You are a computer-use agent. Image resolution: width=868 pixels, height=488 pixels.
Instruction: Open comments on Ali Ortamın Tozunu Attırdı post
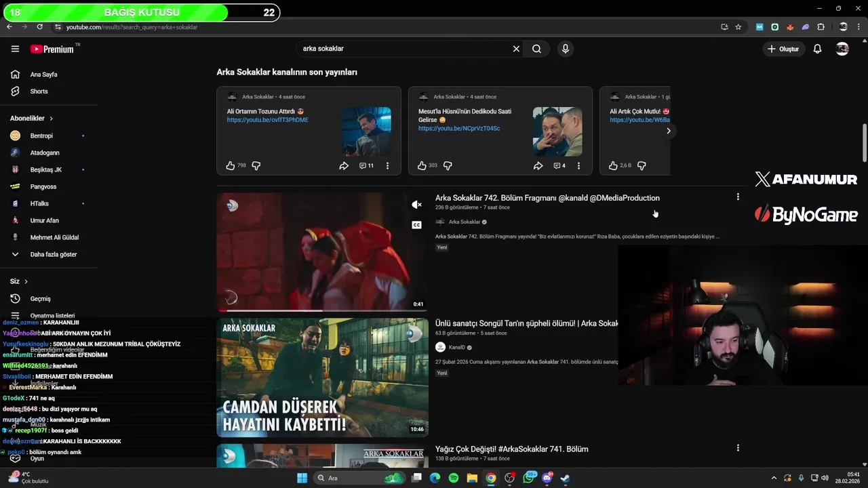pos(366,165)
